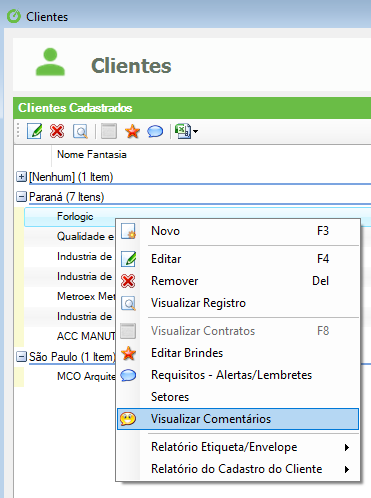The height and width of the screenshot is (498, 371).
Task: Expand the [Nenhum] (1 Item) group
Action: [x=21, y=177]
